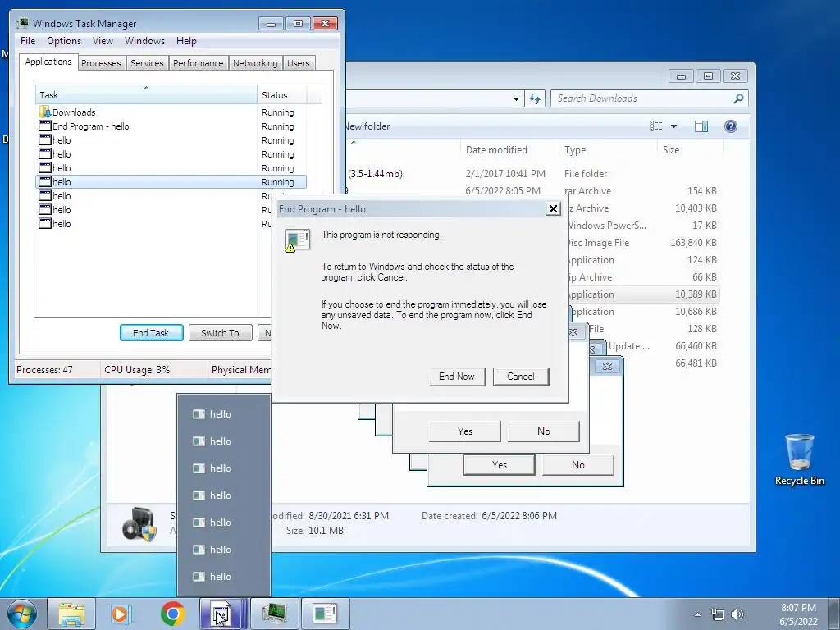Viewport: 840px width, 630px height.
Task: Sort files by the Date modified column
Action: pyautogui.click(x=509, y=150)
